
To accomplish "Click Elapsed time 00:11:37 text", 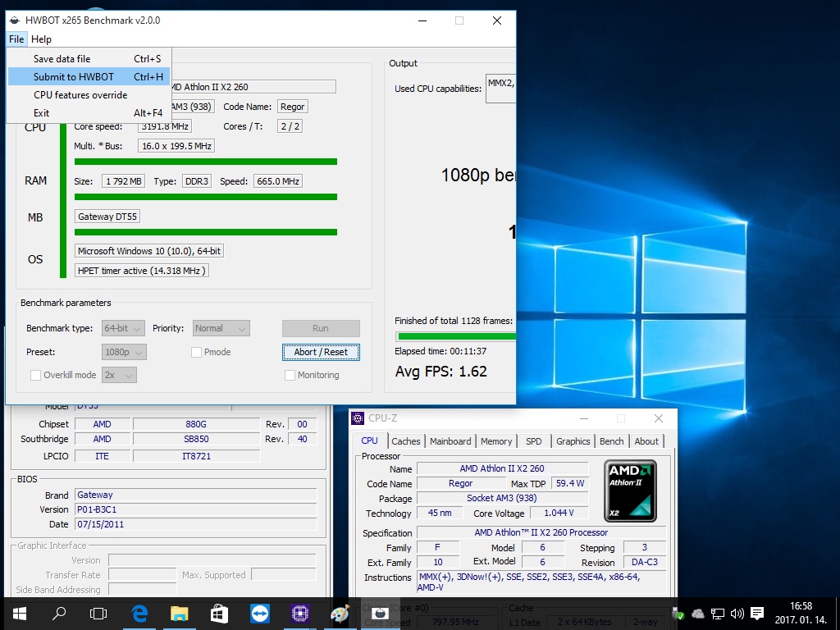I will click(441, 351).
